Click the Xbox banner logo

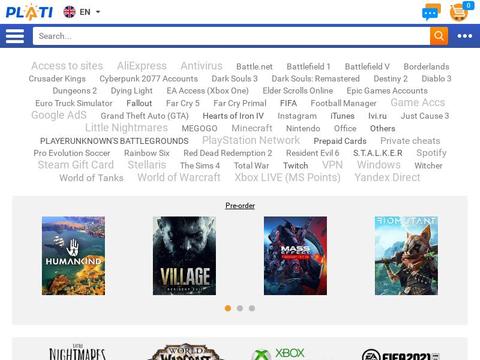279,354
